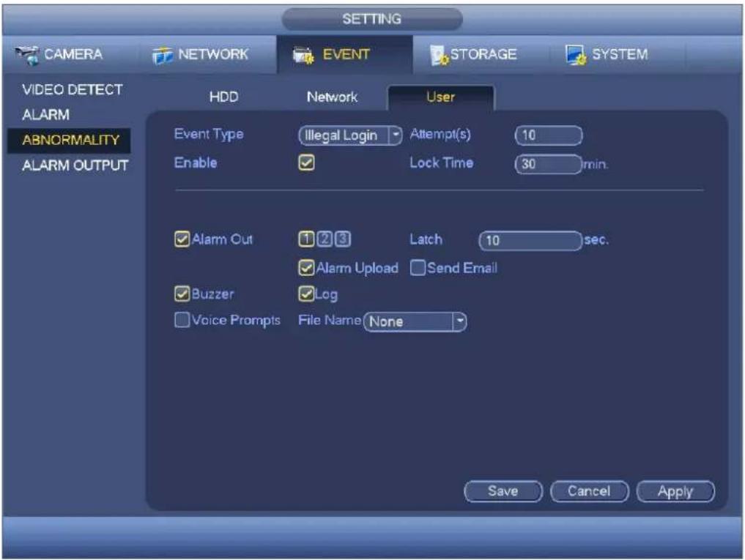Open VIDEO DETECT in the sidebar

[73, 89]
